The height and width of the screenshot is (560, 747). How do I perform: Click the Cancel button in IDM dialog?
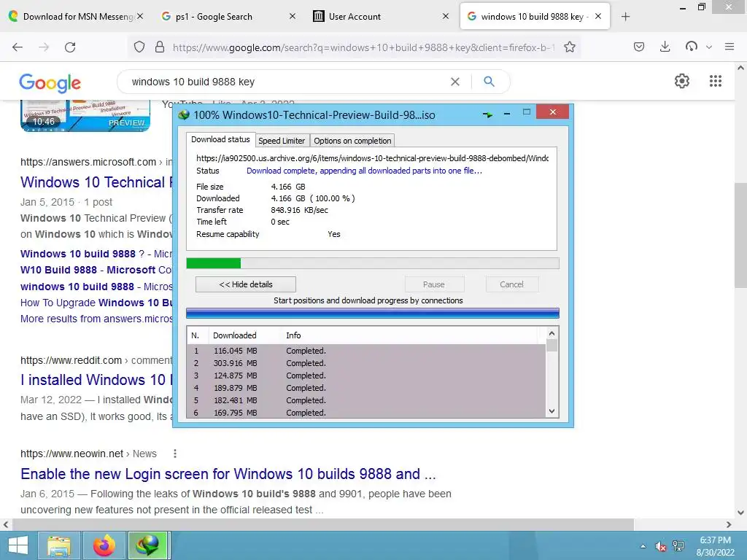[511, 284]
